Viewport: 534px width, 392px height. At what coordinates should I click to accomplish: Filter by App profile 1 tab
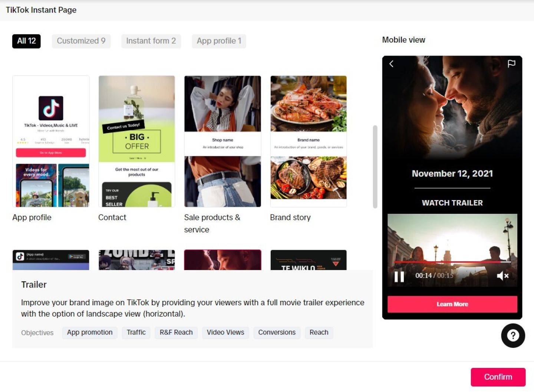tap(219, 41)
